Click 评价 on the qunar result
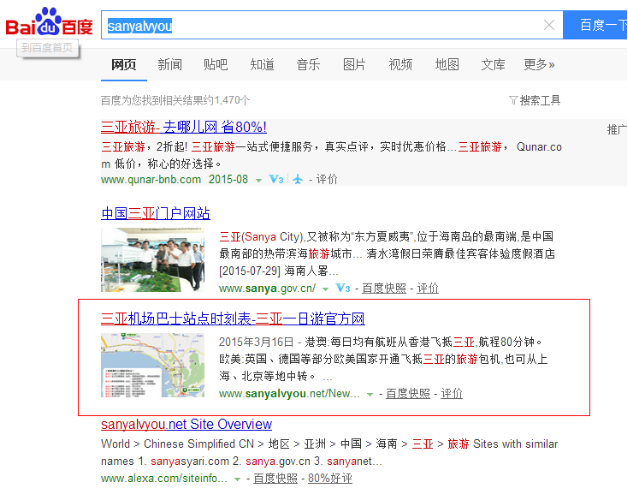This screenshot has width=628, height=494. pyautogui.click(x=327, y=179)
